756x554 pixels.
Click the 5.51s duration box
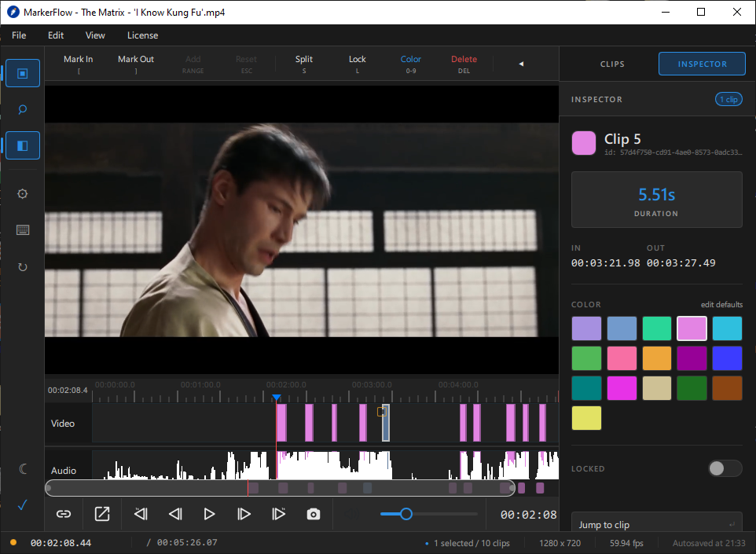pyautogui.click(x=657, y=200)
